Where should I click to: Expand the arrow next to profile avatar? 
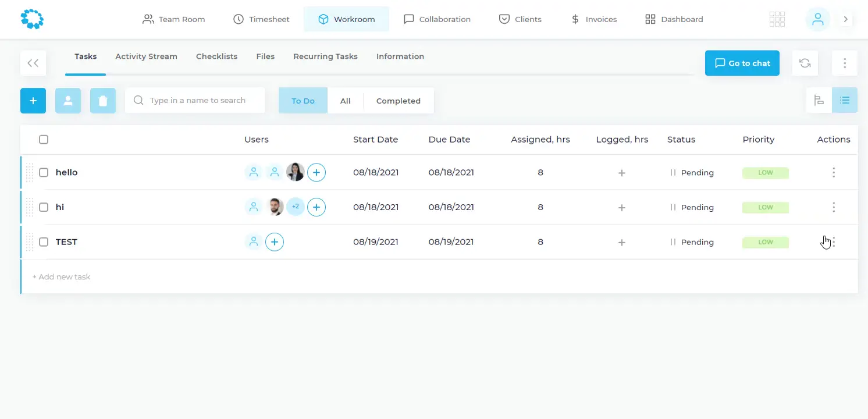coord(846,19)
